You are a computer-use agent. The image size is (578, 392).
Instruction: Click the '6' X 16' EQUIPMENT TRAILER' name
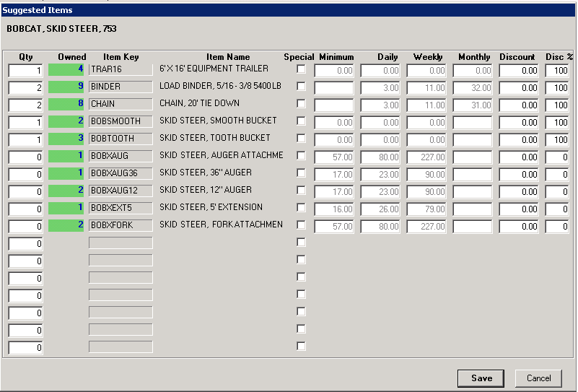pyautogui.click(x=214, y=69)
